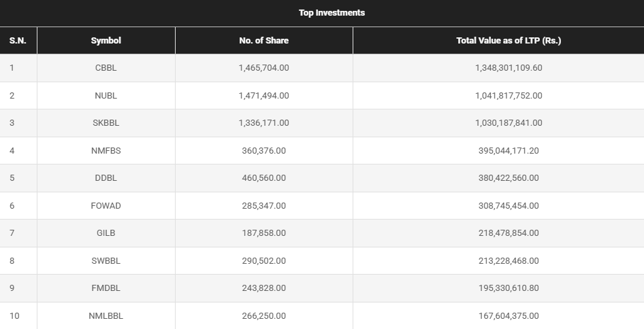Open the NMLBBL symbol
The width and height of the screenshot is (644, 329).
pos(106,316)
